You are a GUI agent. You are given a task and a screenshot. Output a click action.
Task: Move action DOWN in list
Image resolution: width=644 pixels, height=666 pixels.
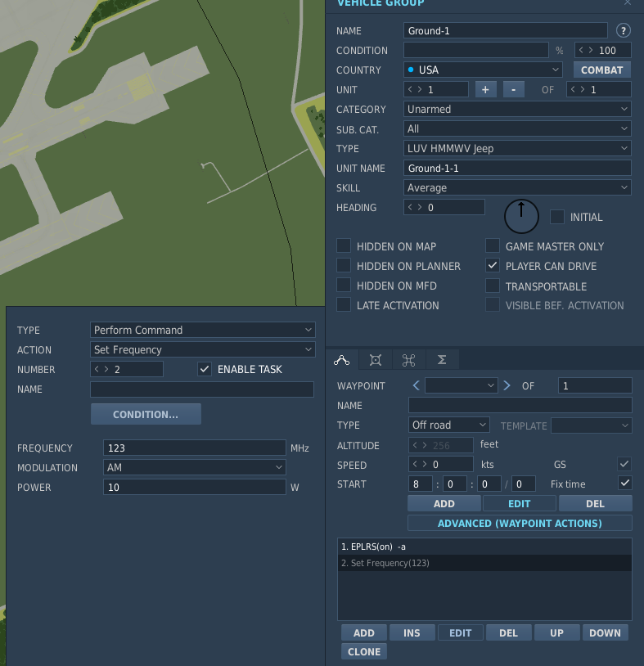tap(606, 632)
